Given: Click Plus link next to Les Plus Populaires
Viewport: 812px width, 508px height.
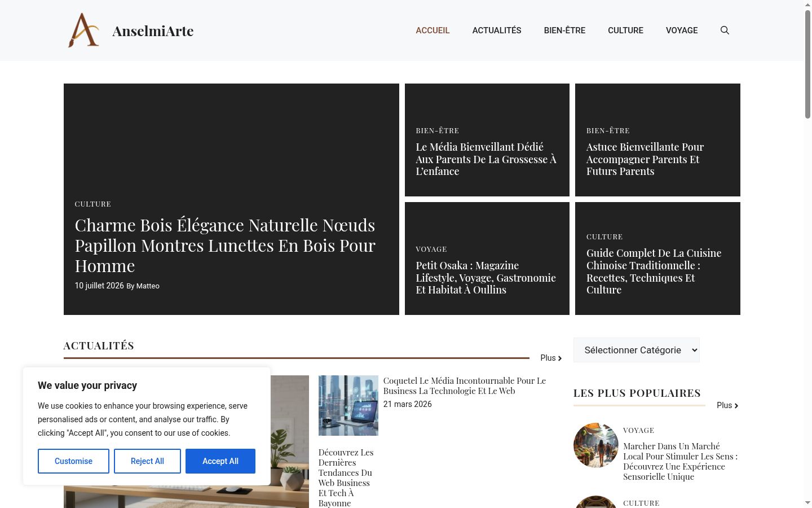Looking at the screenshot, I should [727, 405].
